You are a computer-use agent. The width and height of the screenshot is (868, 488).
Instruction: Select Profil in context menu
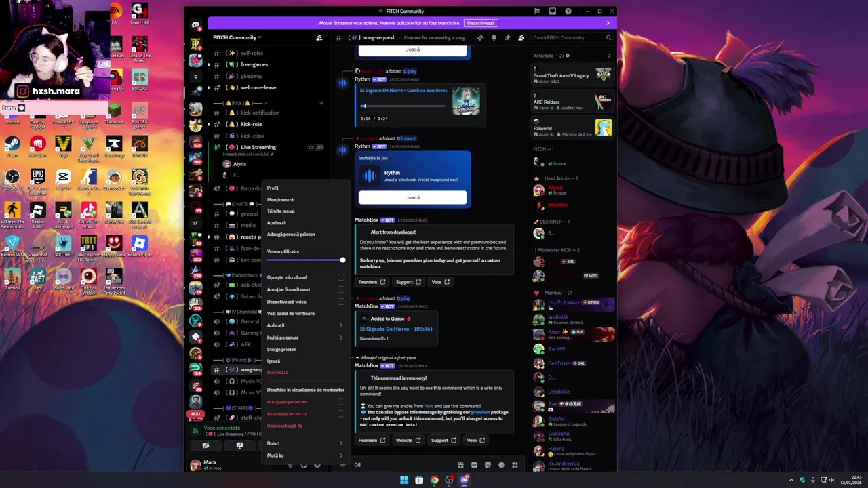pyautogui.click(x=305, y=188)
